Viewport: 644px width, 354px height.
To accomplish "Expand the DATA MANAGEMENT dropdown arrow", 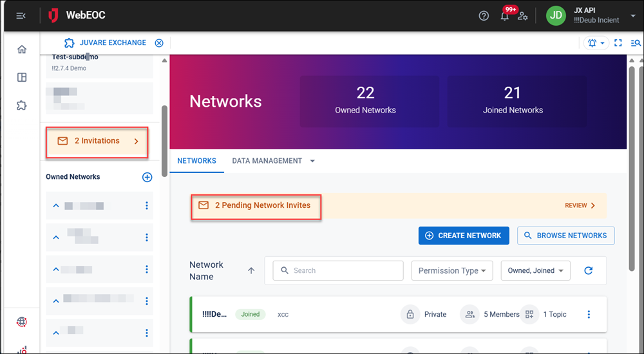I will [x=312, y=161].
